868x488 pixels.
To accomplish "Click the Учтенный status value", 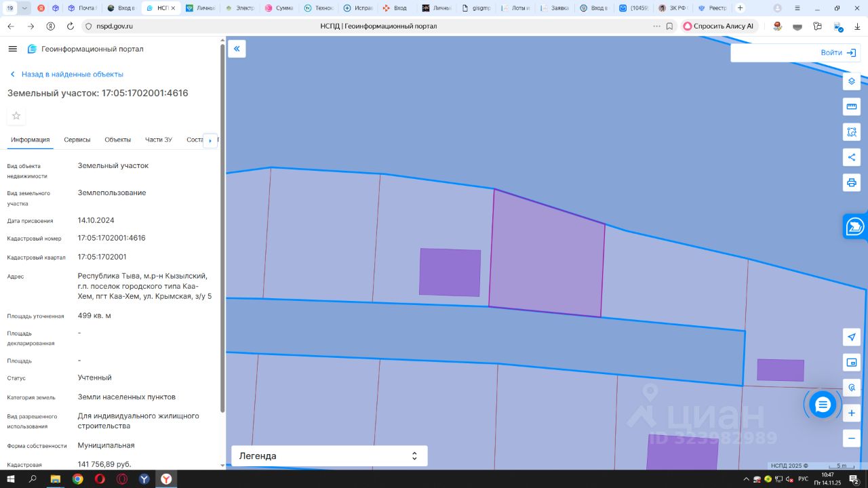I will 95,378.
